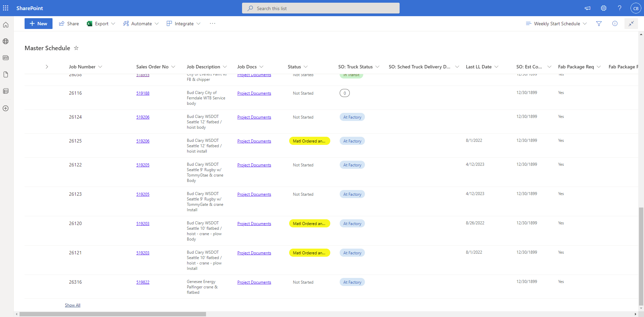Screen dimensions: 644x317
Task: Expand the Last LL Date column menu
Action: (x=496, y=67)
